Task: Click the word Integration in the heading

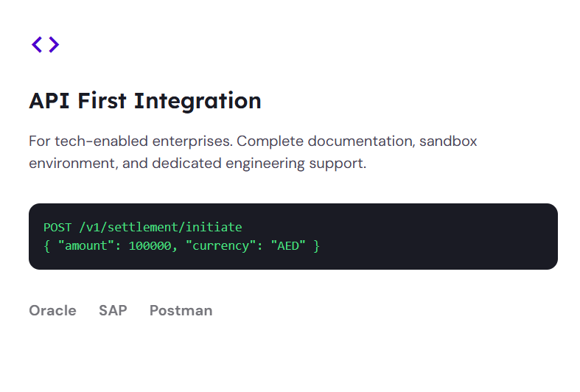Action: point(198,101)
